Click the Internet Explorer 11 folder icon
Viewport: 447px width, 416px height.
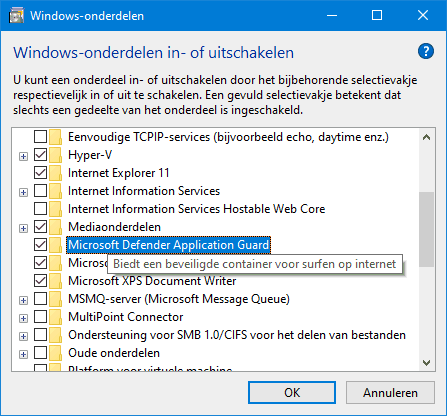[x=55, y=173]
